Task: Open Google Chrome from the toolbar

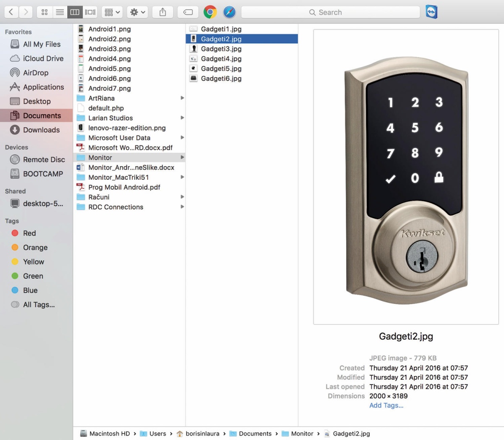Action: coord(210,12)
